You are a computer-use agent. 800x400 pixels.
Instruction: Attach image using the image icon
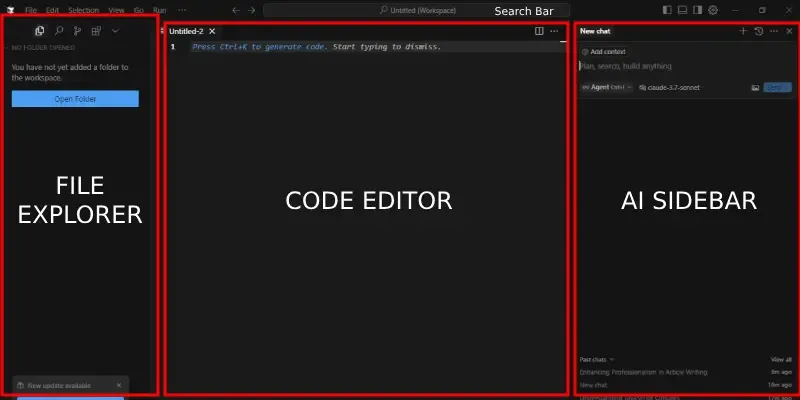click(x=755, y=88)
